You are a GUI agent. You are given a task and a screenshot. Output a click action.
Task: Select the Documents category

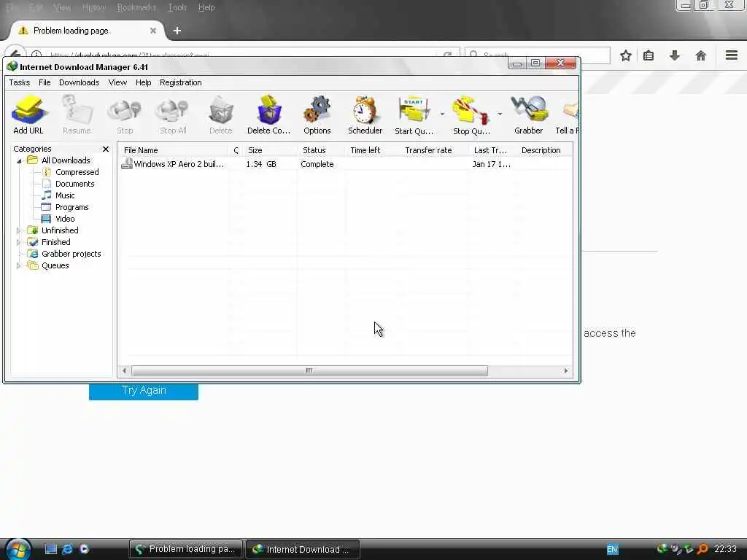click(74, 184)
